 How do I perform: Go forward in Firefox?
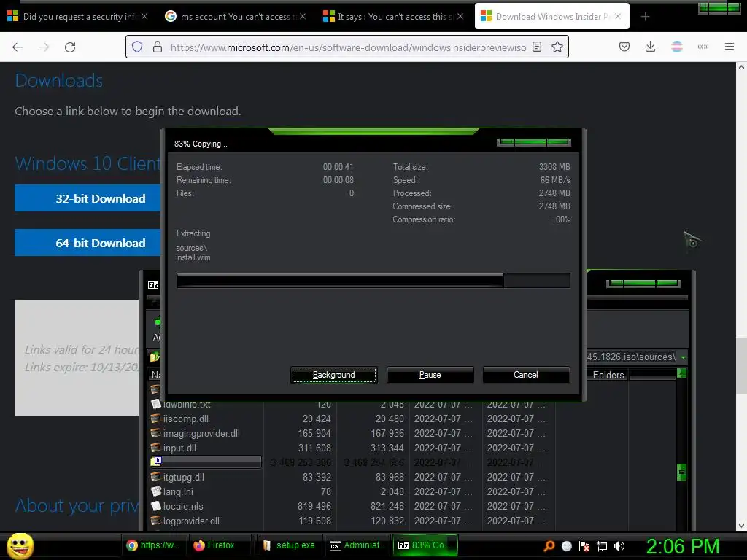click(44, 47)
